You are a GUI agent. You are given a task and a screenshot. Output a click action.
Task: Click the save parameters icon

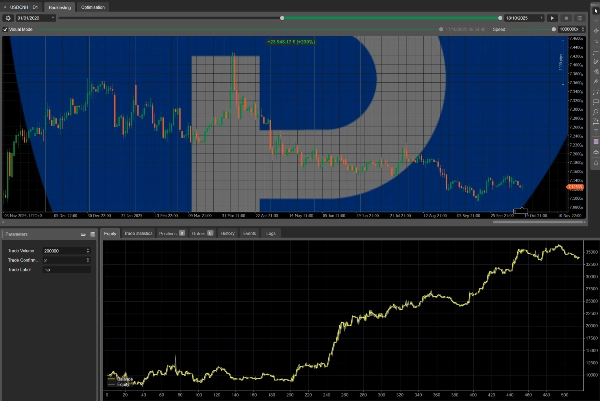click(x=92, y=234)
